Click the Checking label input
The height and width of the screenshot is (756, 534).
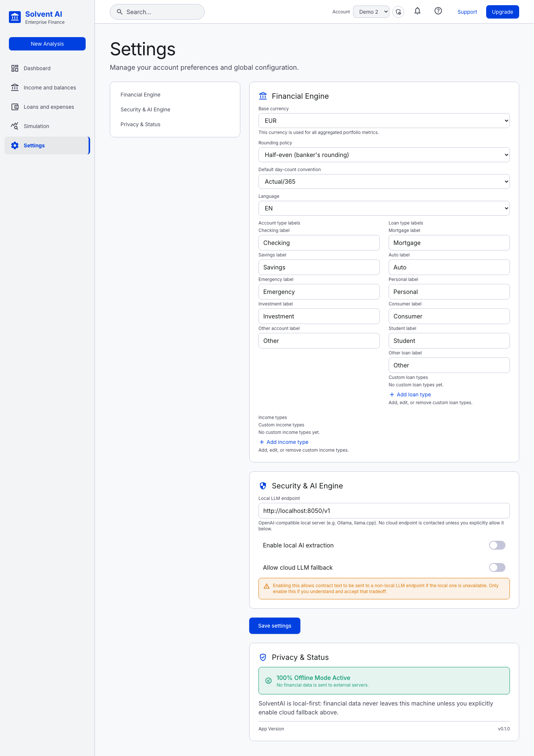point(319,243)
